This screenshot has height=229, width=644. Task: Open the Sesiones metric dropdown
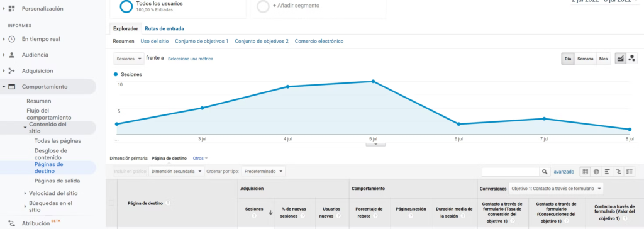point(128,59)
